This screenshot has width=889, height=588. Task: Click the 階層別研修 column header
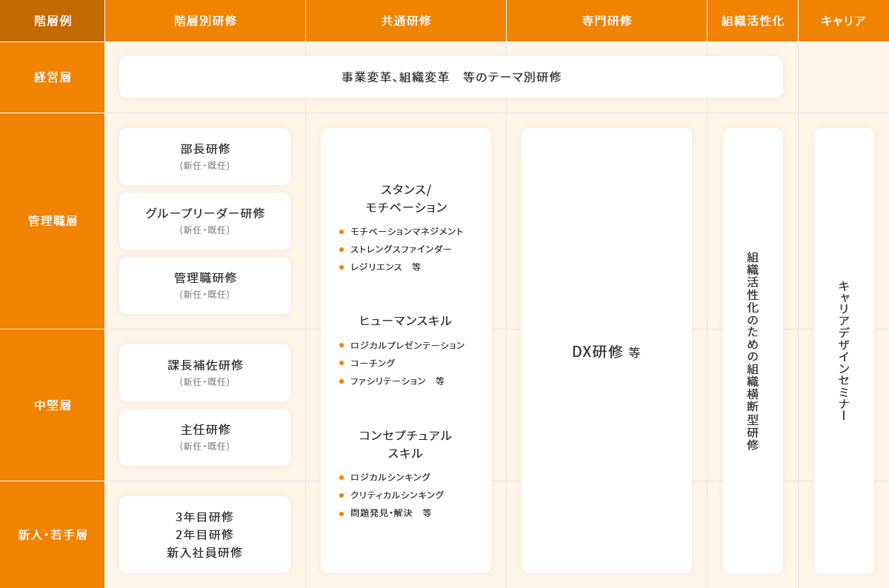coord(205,21)
